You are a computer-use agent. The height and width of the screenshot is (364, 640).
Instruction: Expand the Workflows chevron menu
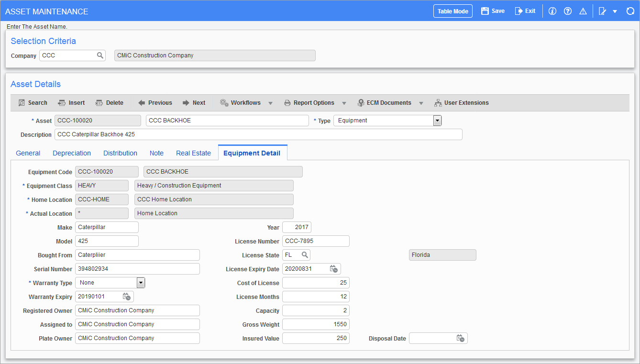271,102
